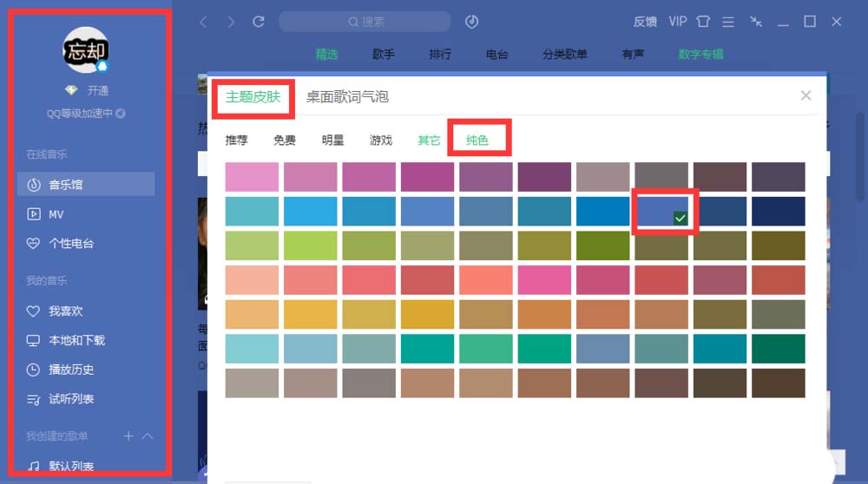Select 游戏 skin category
This screenshot has width=868, height=484.
(x=381, y=140)
